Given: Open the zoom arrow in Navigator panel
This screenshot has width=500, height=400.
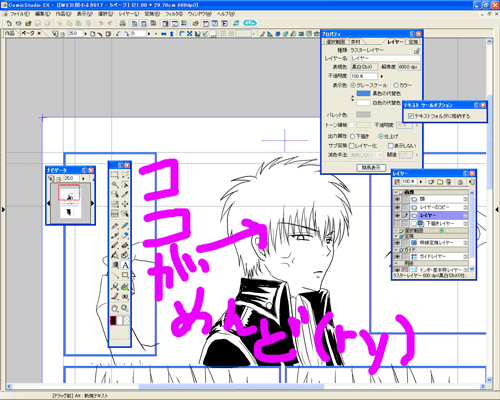Looking at the screenshot, I should coord(83,178).
